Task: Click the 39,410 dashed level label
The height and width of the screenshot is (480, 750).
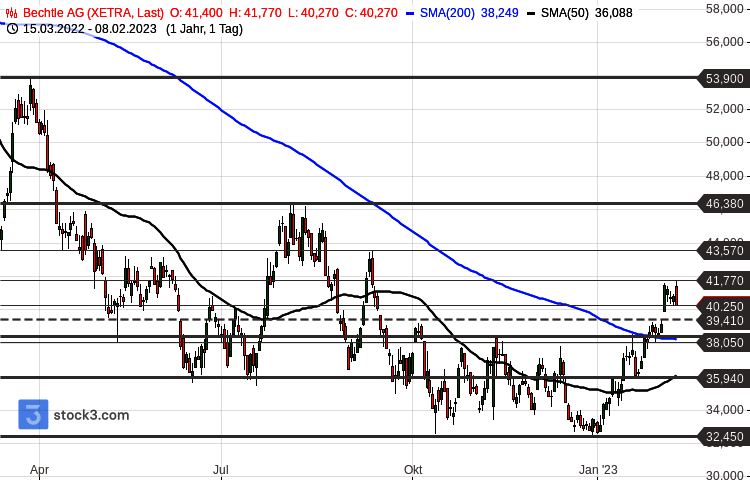Action: pyautogui.click(x=724, y=320)
